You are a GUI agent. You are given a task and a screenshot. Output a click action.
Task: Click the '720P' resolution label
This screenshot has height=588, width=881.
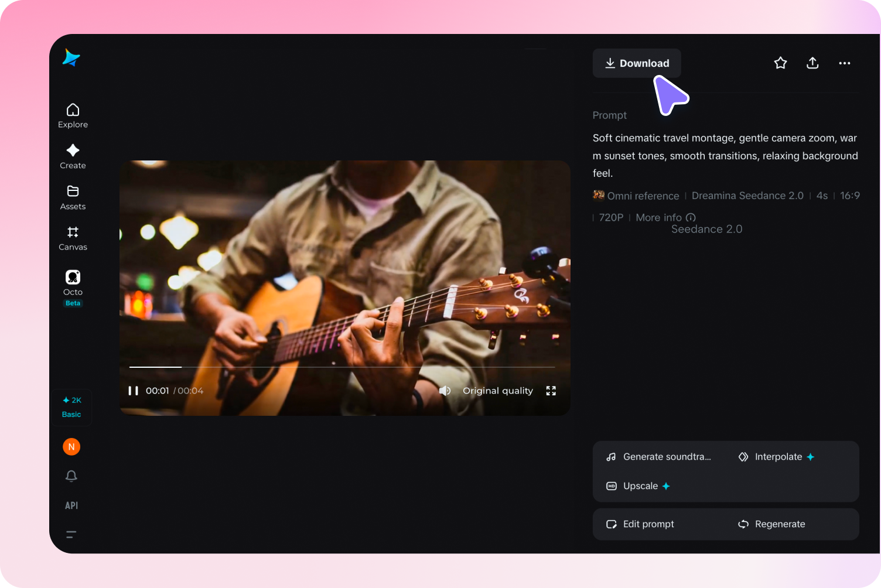(611, 217)
